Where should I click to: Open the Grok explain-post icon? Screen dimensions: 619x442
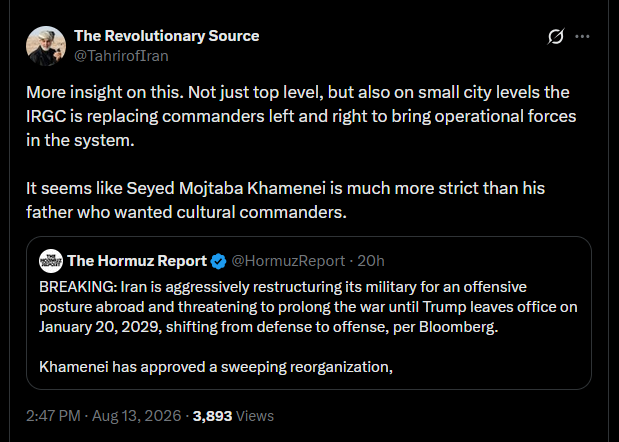coord(556,36)
